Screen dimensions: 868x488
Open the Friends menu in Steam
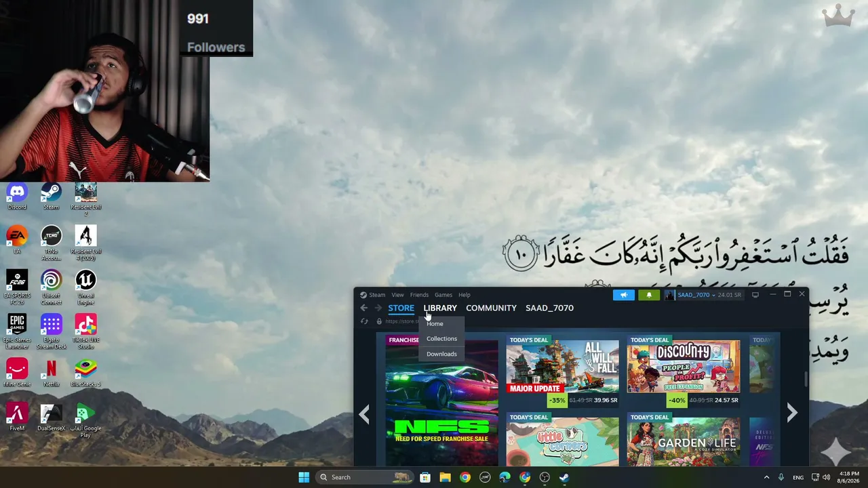[419, 295]
